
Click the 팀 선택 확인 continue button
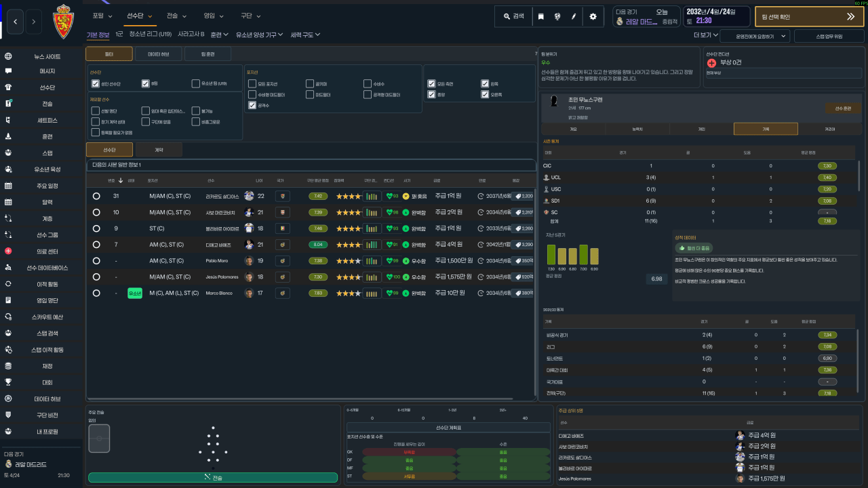pos(809,17)
